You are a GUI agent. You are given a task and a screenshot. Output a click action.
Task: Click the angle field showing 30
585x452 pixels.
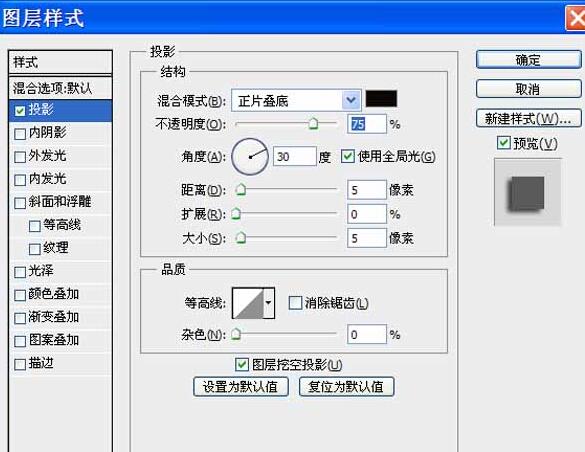click(295, 156)
